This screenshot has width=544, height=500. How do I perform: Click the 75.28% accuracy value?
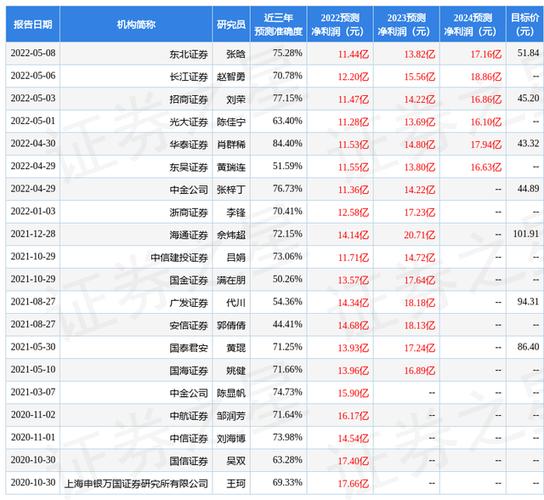click(x=287, y=53)
